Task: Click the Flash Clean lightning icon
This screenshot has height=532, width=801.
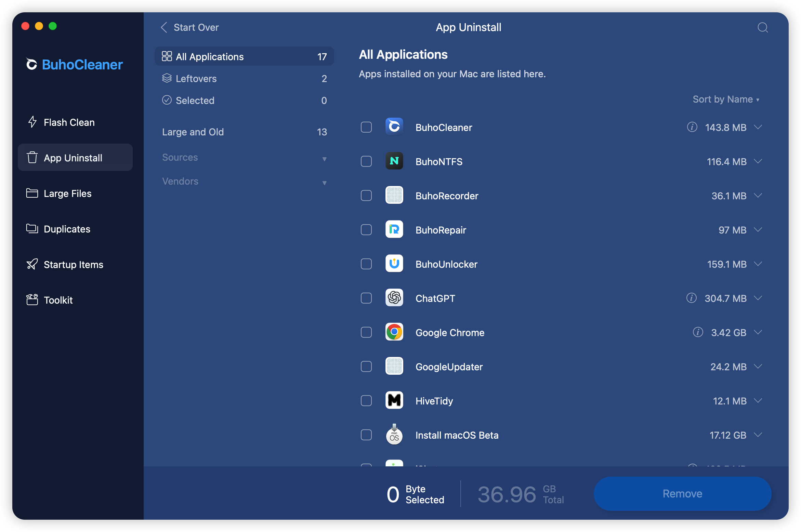Action: (x=32, y=122)
